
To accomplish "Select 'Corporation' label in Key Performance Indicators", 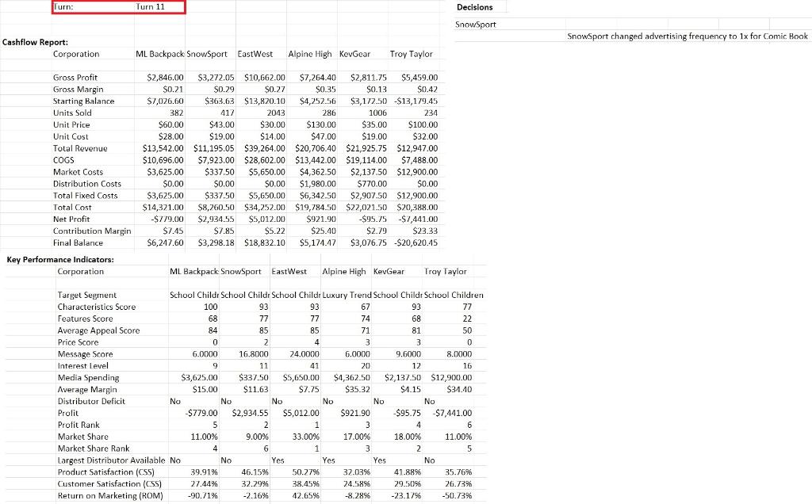I will [80, 272].
